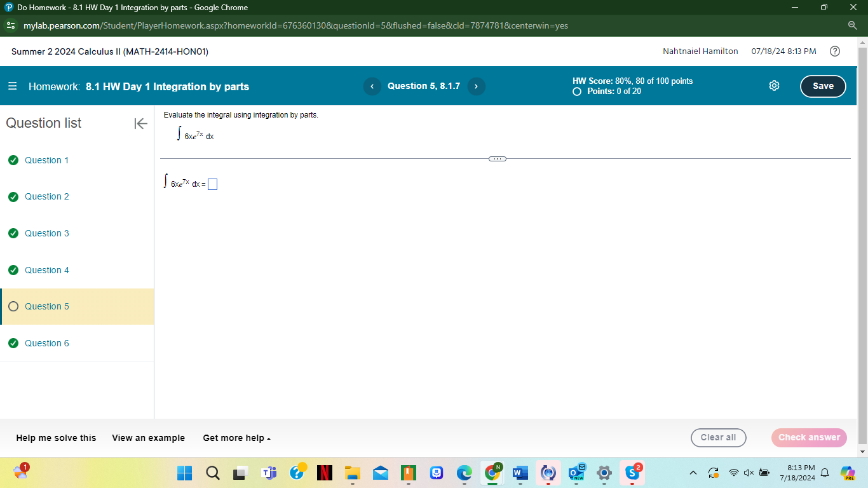Viewport: 868px width, 488px height.
Task: Click the help question mark icon
Action: click(834, 50)
